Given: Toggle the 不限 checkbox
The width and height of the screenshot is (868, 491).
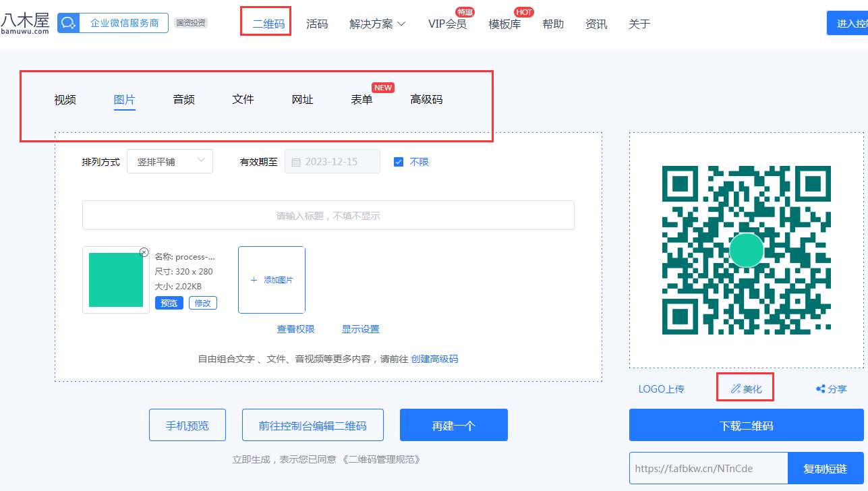Looking at the screenshot, I should pos(399,162).
